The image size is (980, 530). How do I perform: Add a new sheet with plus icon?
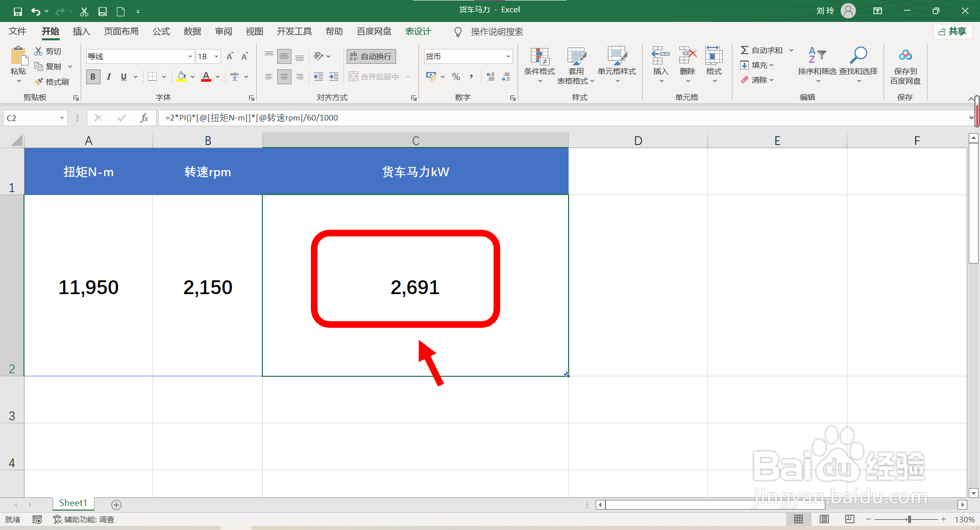(x=116, y=505)
